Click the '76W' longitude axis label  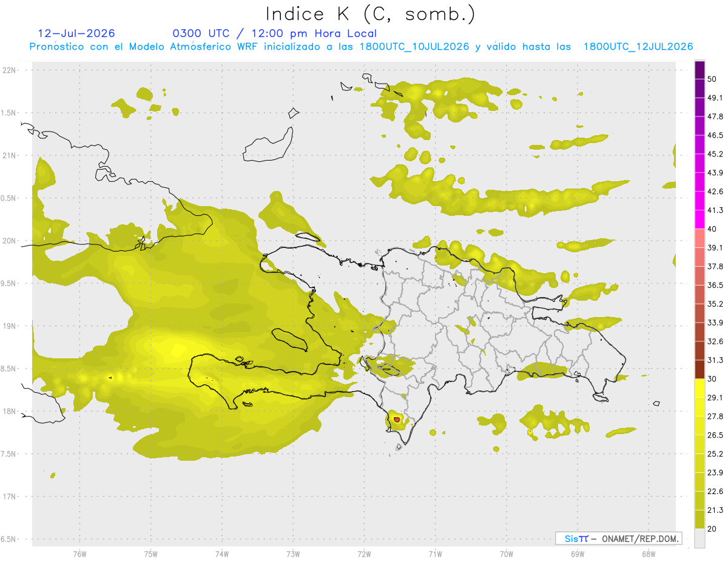tap(79, 554)
